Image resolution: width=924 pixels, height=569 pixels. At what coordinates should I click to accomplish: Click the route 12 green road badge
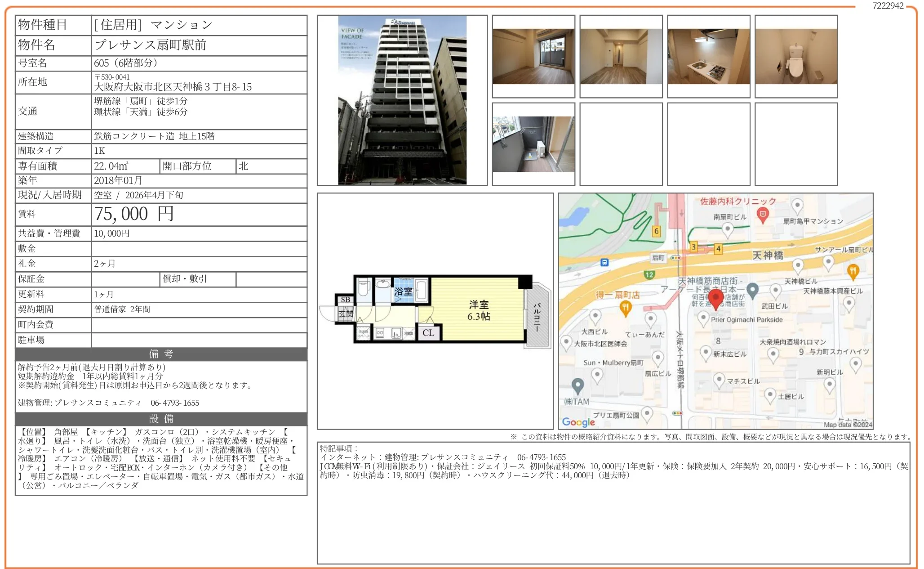(x=649, y=274)
